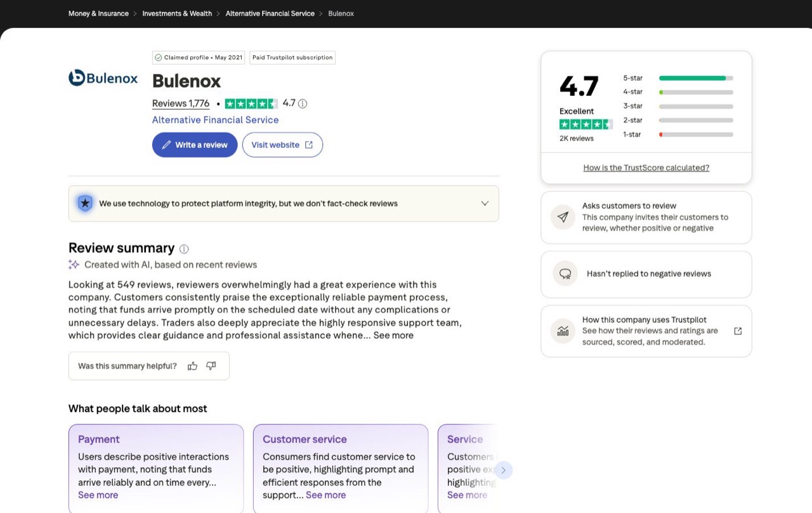Expand the review summary with See more
The width and height of the screenshot is (812, 513).
pyautogui.click(x=393, y=335)
